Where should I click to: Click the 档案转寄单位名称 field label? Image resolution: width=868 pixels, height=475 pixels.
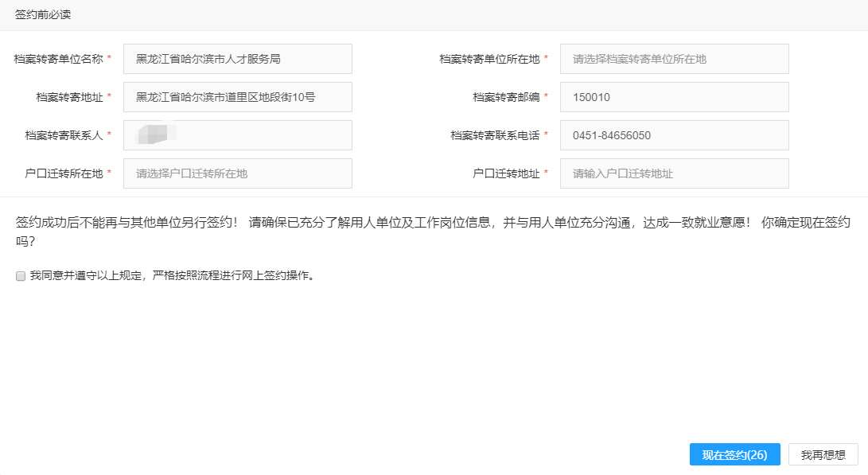[x=59, y=59]
